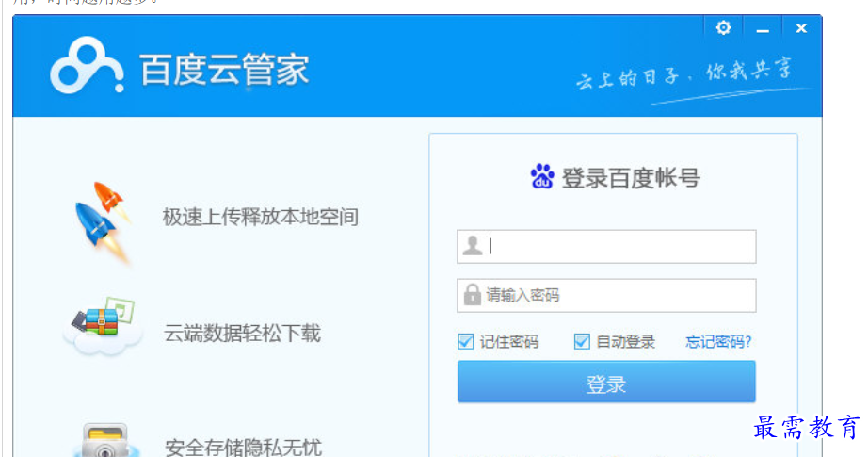Click the 登录百度帐号 heading
Image resolution: width=868 pixels, height=457 pixels.
coord(631,177)
